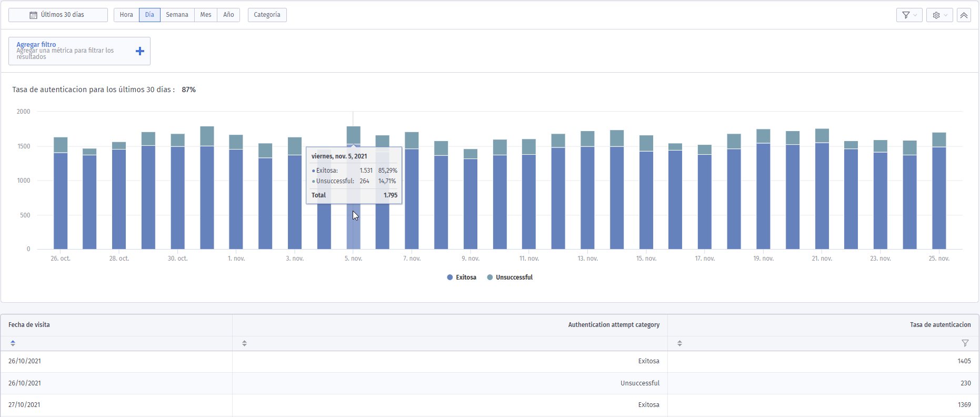Switch granularity to Mes
The image size is (980, 417).
[206, 15]
